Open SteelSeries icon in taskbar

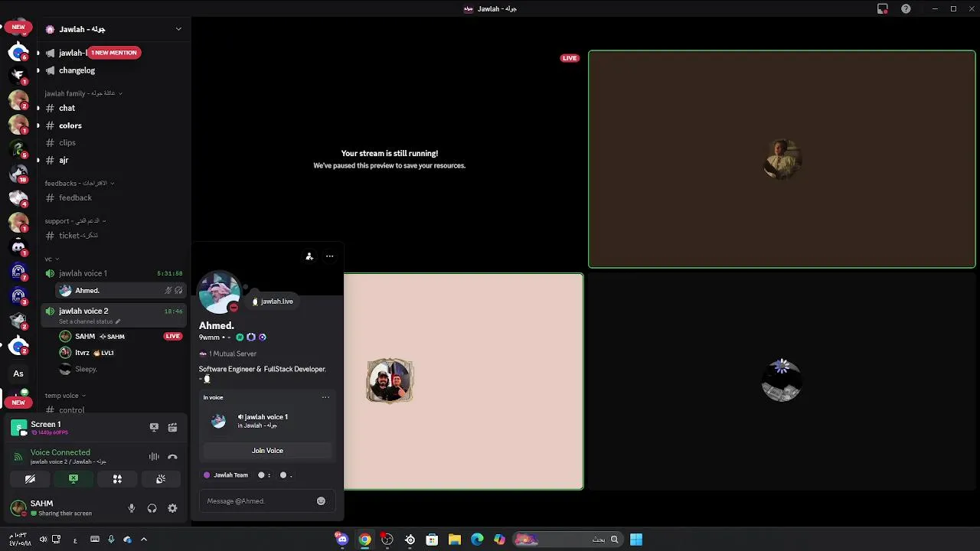click(410, 540)
